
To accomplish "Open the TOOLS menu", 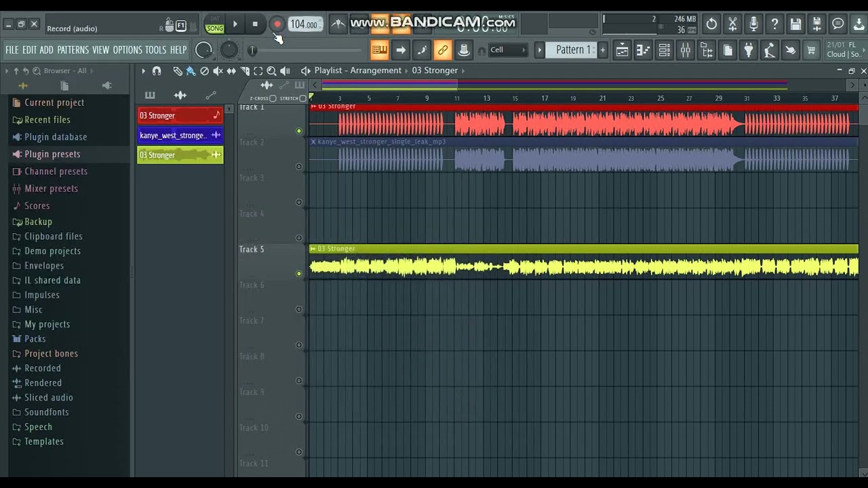I will coord(155,50).
